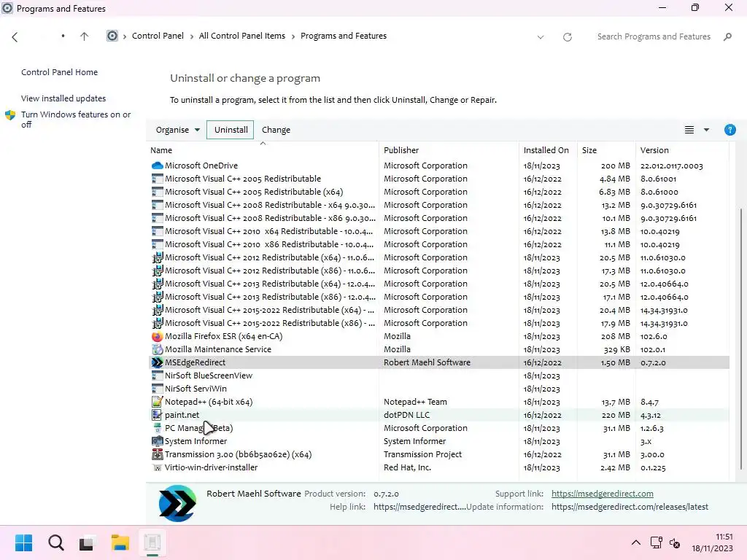
Task: Click the Visual C++ 2012 Redistributable (x64) icon
Action: click(157, 257)
